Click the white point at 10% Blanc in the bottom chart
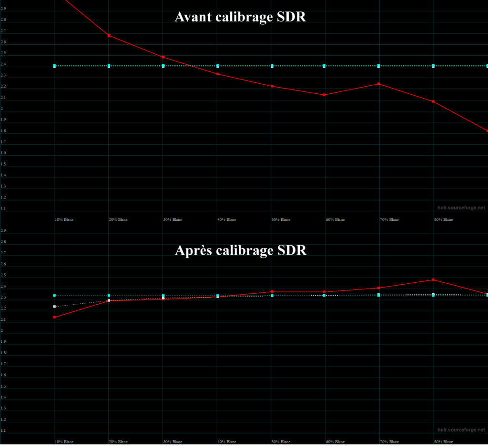488x448 pixels. click(x=55, y=307)
